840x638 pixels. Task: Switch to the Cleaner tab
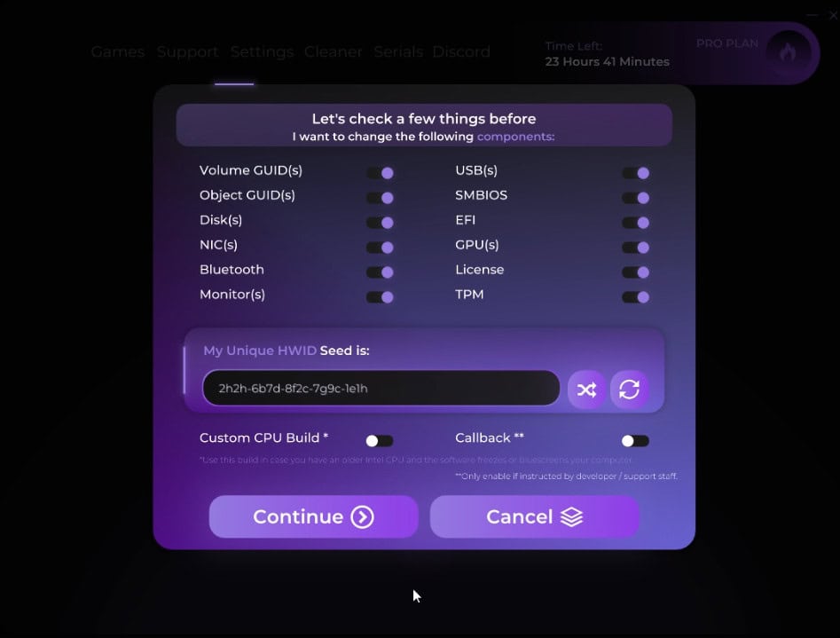(334, 52)
